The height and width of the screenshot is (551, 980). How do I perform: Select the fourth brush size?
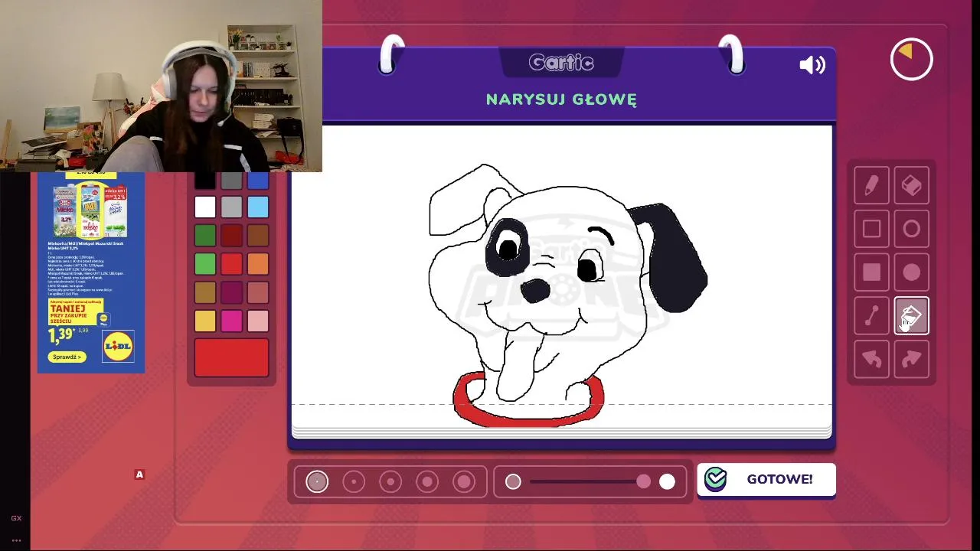(x=427, y=481)
